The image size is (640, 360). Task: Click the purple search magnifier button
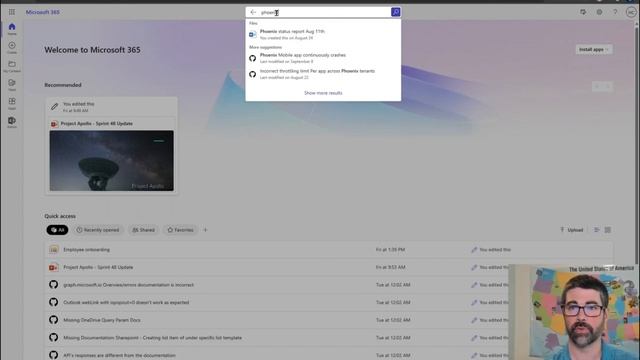(x=396, y=12)
